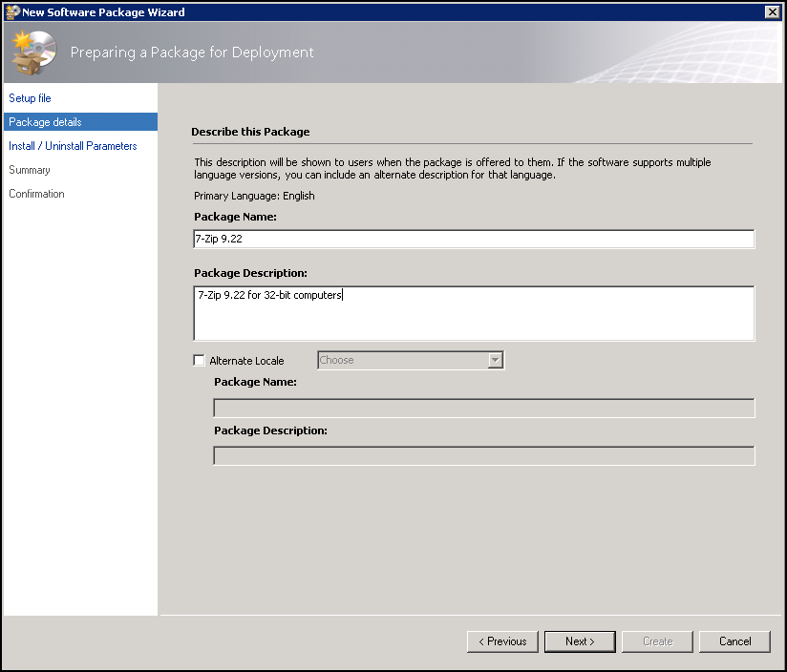
Task: Click the New Software Package Wizard title bar
Action: coord(382,11)
